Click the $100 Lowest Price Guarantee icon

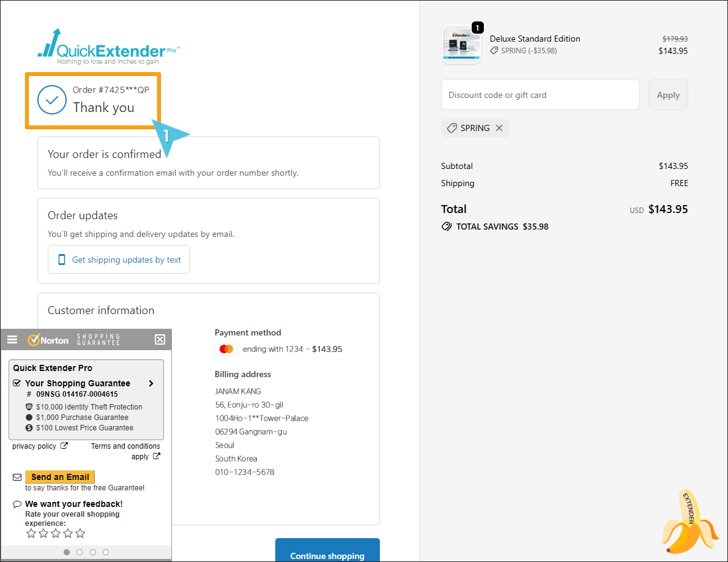(x=29, y=428)
